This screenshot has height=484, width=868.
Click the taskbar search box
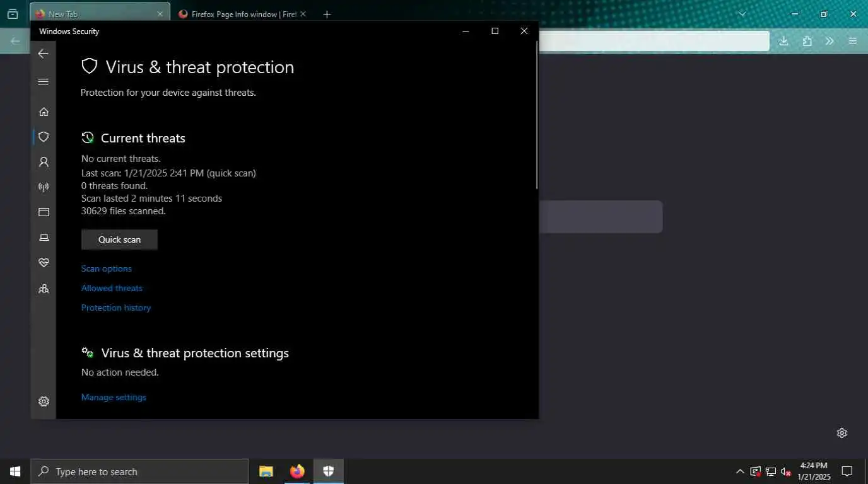(x=139, y=471)
